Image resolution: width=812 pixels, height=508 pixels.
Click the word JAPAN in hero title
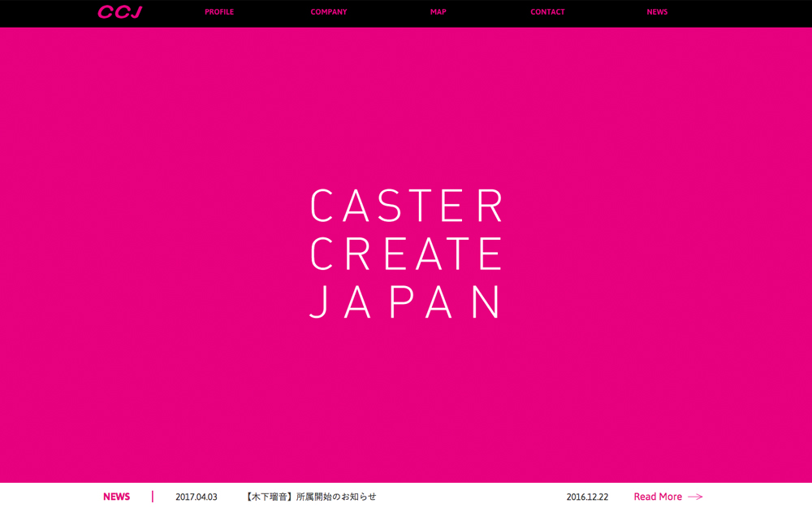pyautogui.click(x=407, y=302)
